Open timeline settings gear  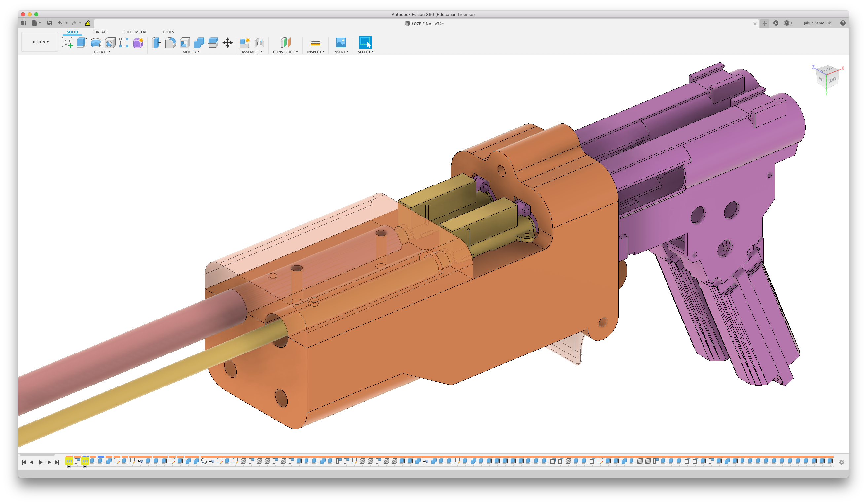[842, 462]
